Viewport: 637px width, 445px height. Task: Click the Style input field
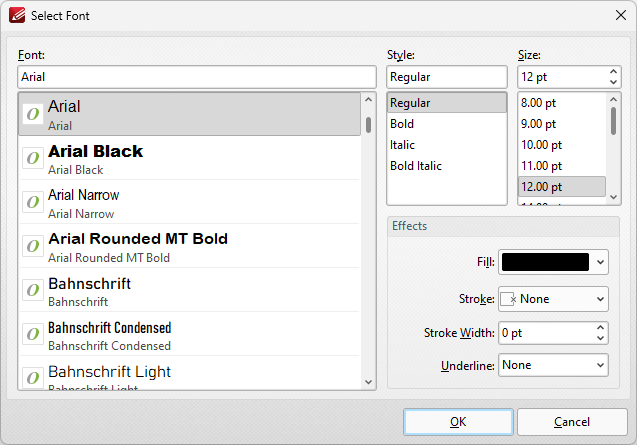[447, 77]
